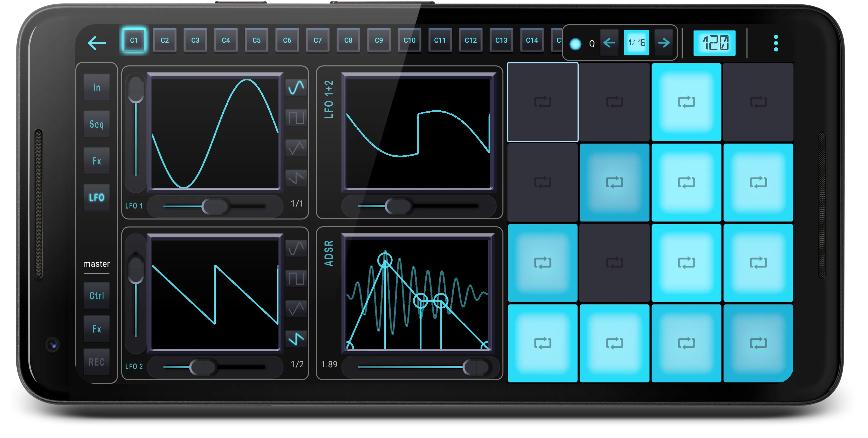The height and width of the screenshot is (438, 868).
Task: Click the ADSR attack peak handle
Action: coord(385,260)
